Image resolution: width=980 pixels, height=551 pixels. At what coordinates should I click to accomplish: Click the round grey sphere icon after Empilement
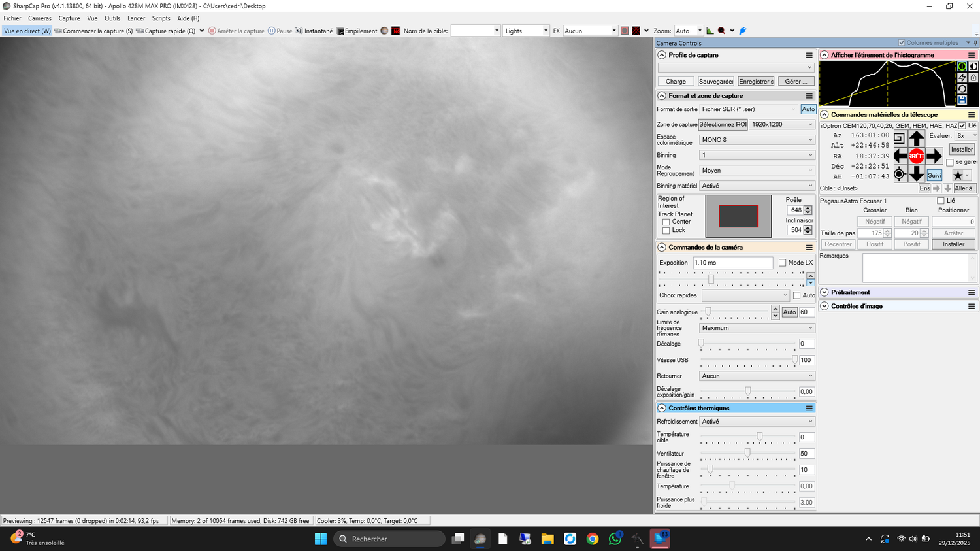[384, 31]
